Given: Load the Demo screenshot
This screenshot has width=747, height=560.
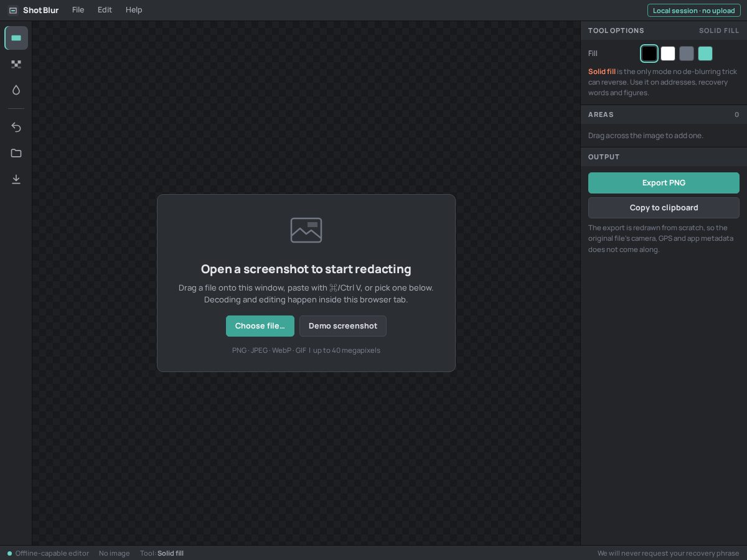Looking at the screenshot, I should (x=343, y=326).
